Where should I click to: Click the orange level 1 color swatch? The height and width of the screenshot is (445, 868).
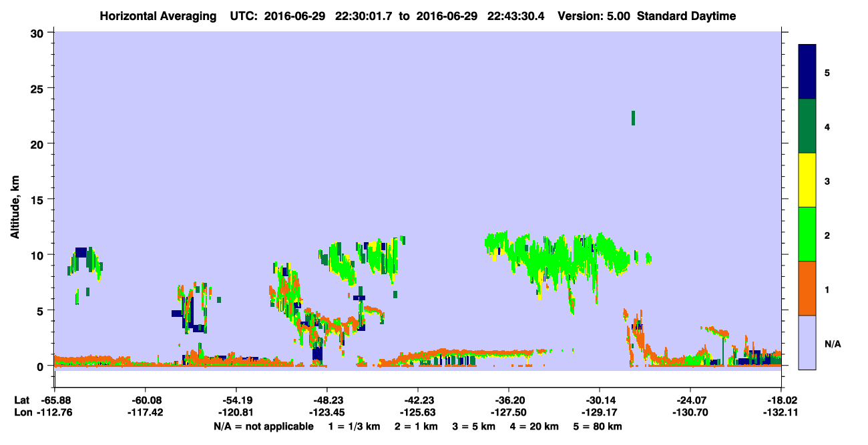click(x=807, y=288)
